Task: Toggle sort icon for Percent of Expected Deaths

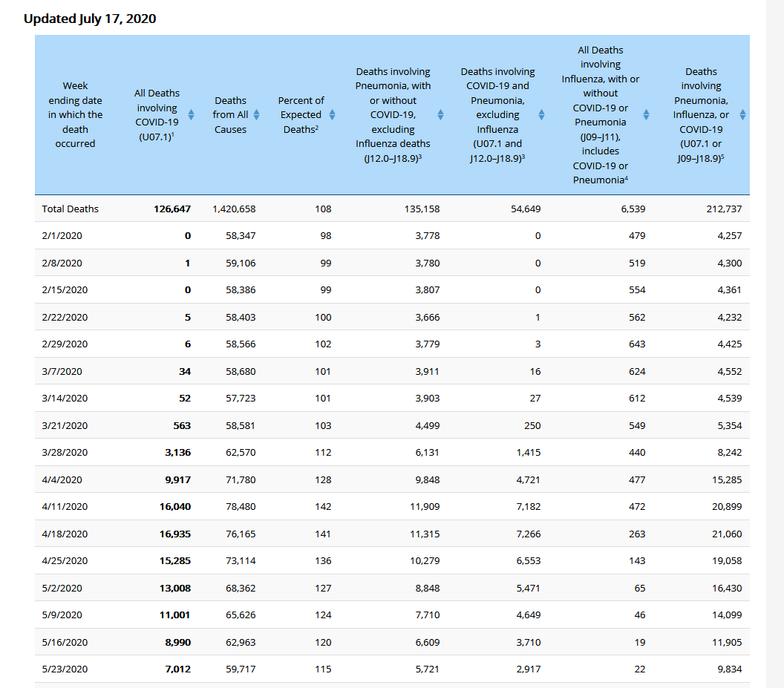Action: tap(332, 114)
